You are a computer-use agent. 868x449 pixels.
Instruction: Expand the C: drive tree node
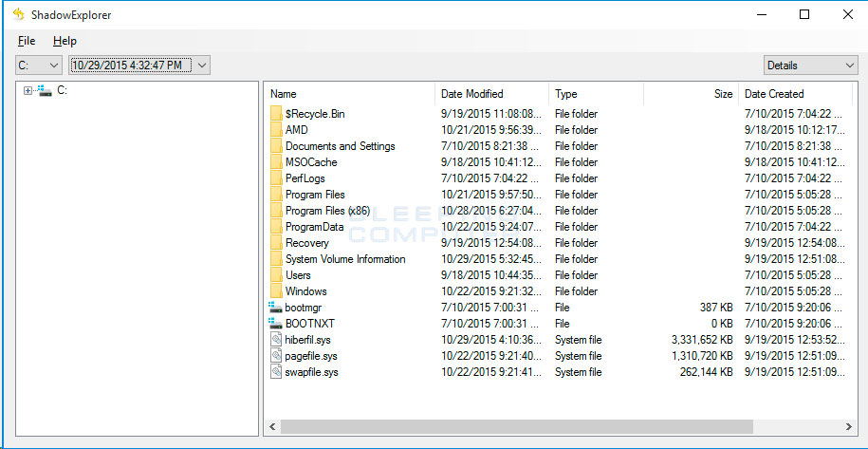click(x=28, y=91)
